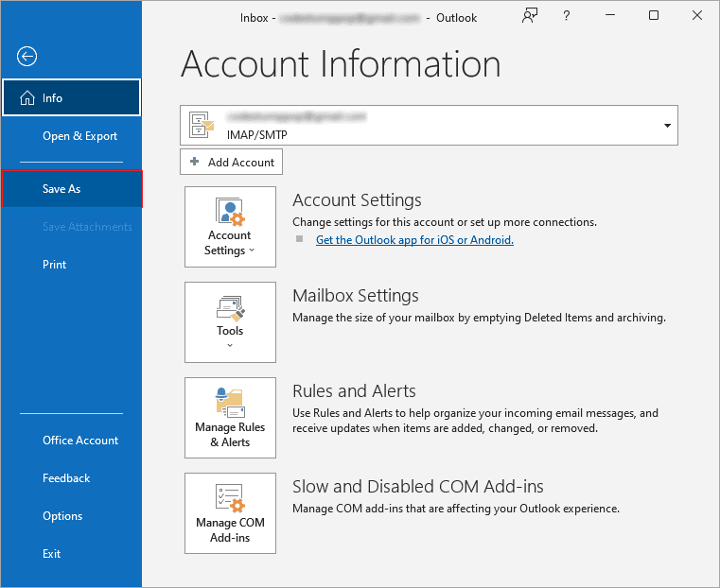Click the Mailbox Settings heading
This screenshot has width=720, height=588.
356,296
